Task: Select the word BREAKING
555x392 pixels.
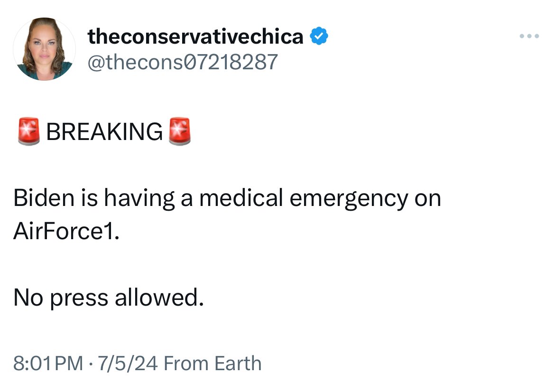Action: (104, 132)
